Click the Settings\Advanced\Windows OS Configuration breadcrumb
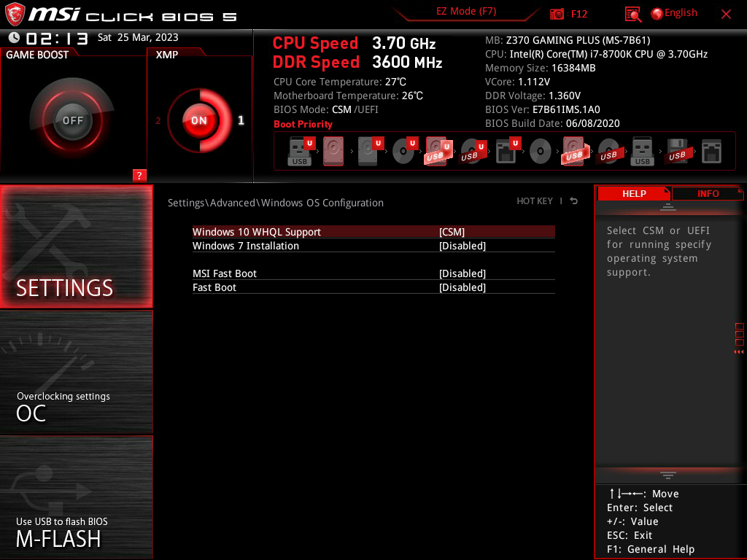Screen dimensions: 747x560 [x=275, y=203]
